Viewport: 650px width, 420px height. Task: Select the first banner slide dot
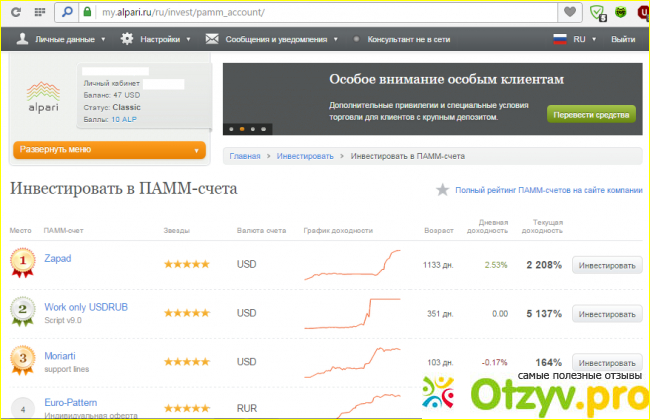point(231,129)
